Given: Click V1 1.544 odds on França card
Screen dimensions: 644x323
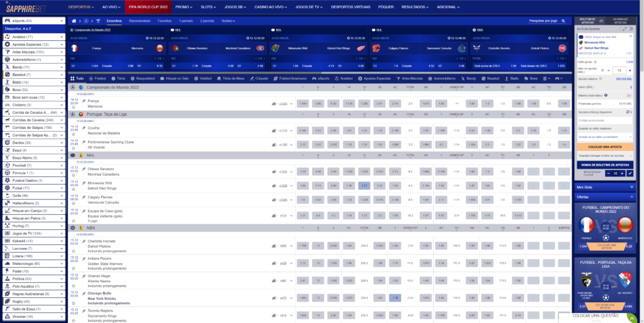Looking at the screenshot, I should click(85, 65).
